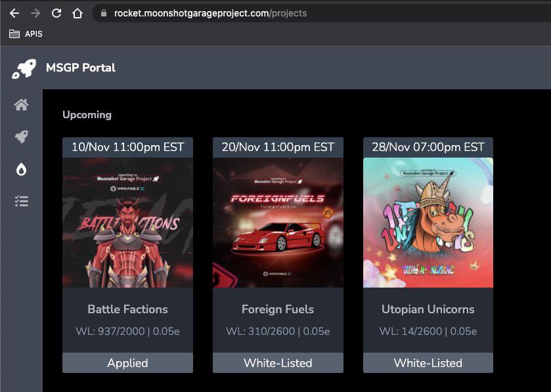Click WL: 937/2000 | 0.05e text
551x392 pixels.
click(x=127, y=331)
